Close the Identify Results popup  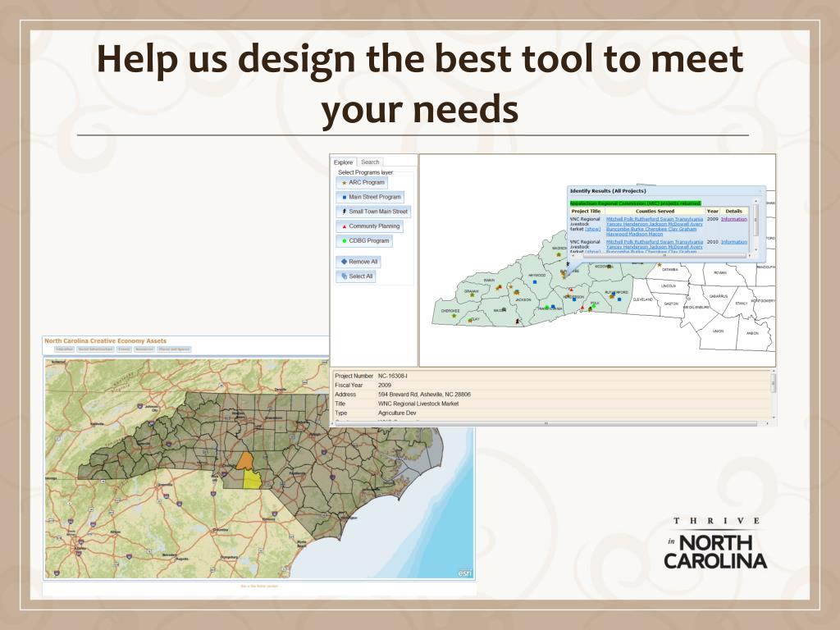point(760,191)
